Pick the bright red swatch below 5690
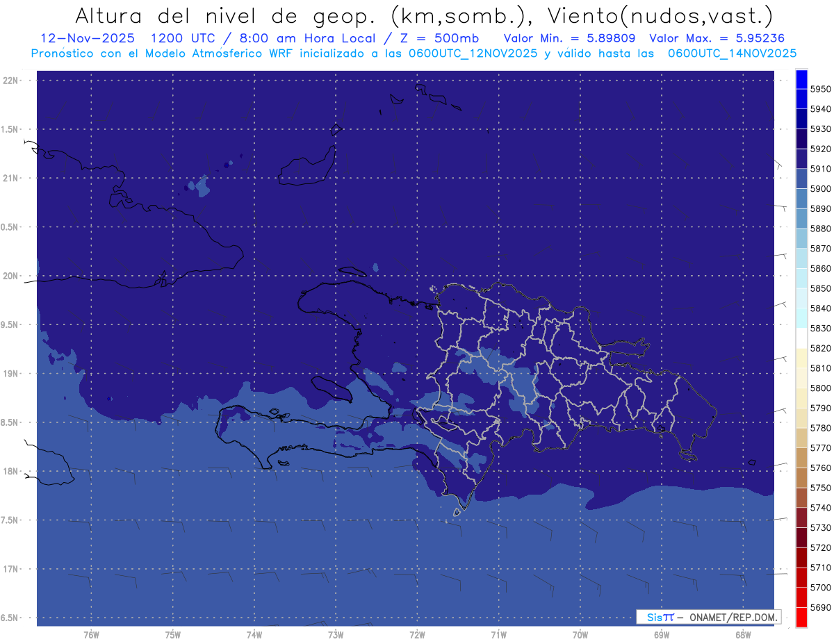The width and height of the screenshot is (834, 644). point(801,617)
